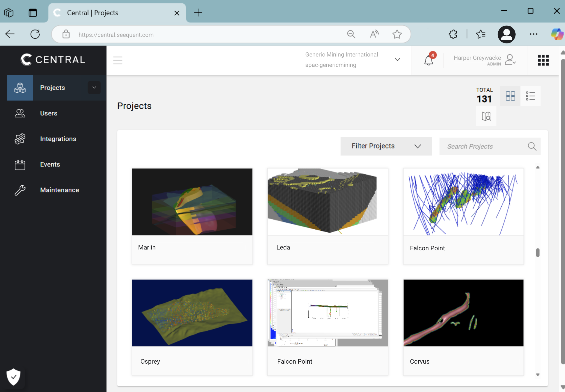Open the map search view
565x392 pixels.
(486, 116)
